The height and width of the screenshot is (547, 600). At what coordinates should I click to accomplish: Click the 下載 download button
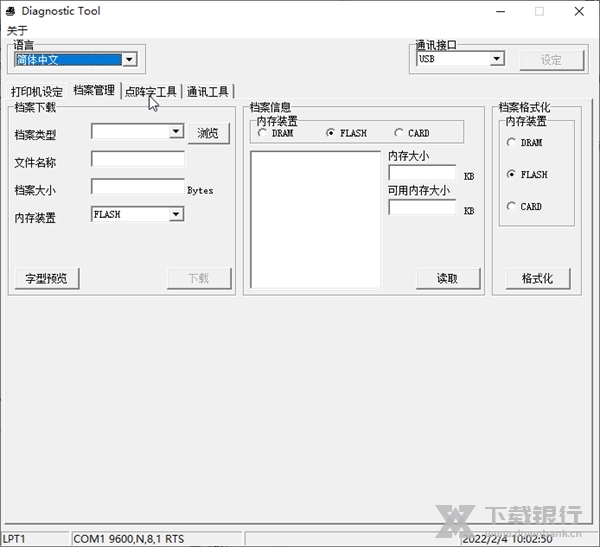[199, 278]
